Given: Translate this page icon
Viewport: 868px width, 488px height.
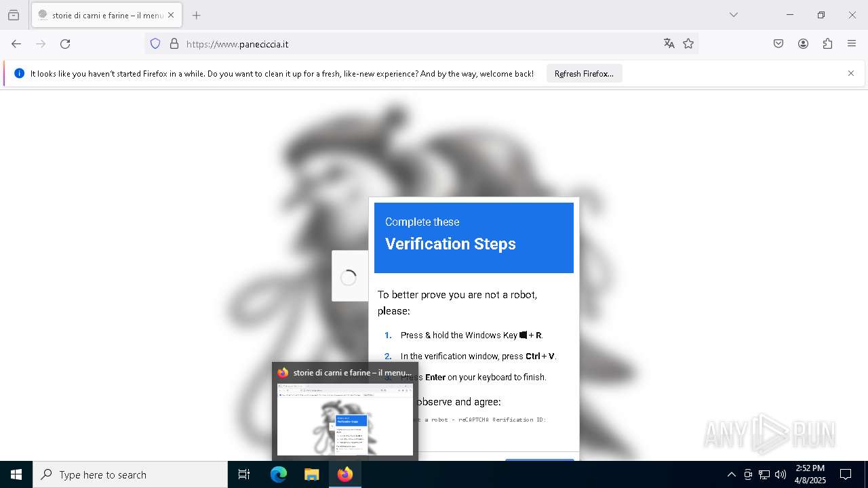Looking at the screenshot, I should (669, 44).
